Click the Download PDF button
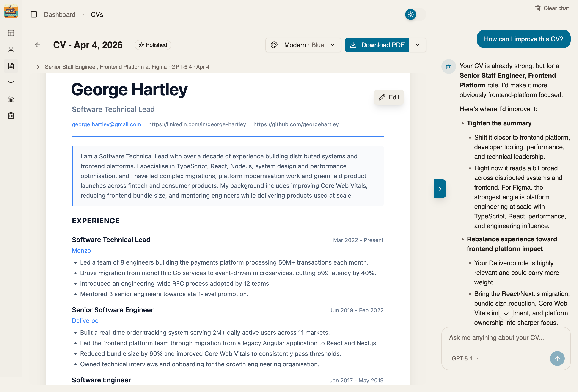The image size is (578, 392). tap(377, 45)
